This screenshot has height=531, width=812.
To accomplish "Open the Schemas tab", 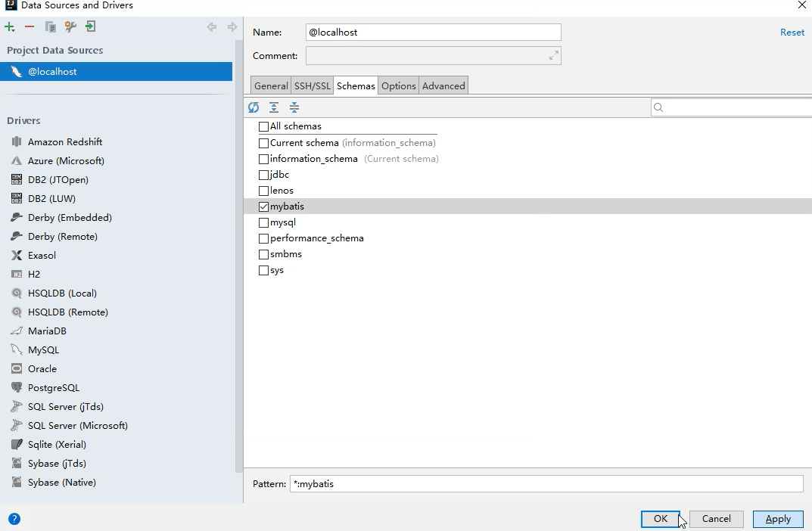I will tap(356, 86).
